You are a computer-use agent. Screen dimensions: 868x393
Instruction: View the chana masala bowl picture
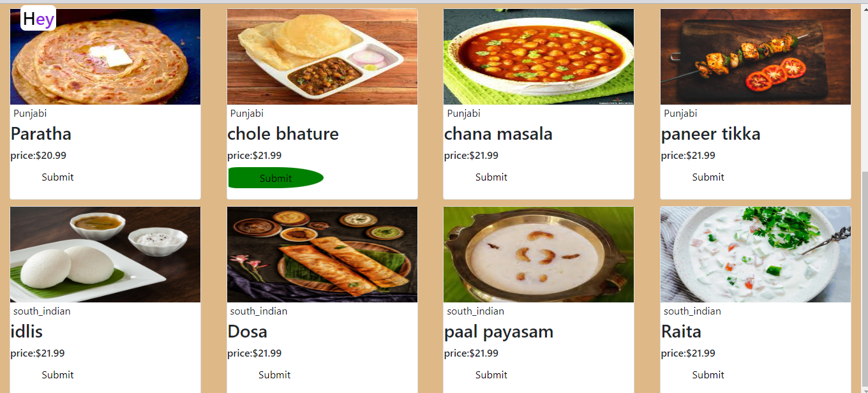pos(538,56)
